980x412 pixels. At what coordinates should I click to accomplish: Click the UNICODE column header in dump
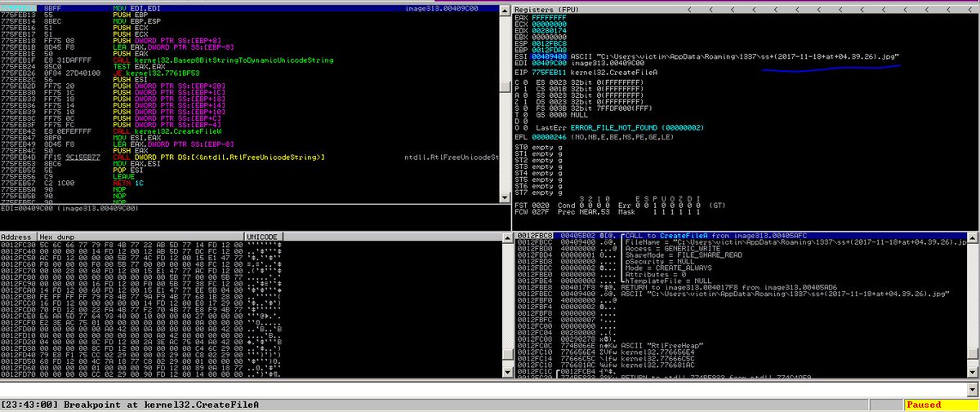coord(264,237)
